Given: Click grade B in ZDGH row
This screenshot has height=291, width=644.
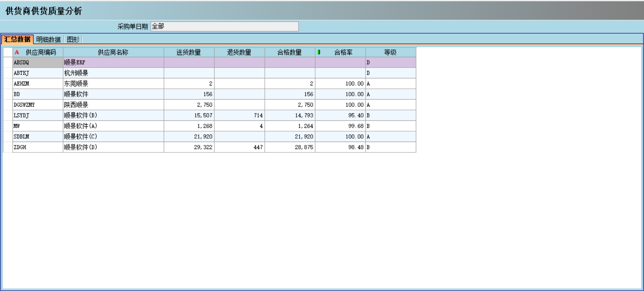Looking at the screenshot, I should coord(391,147).
